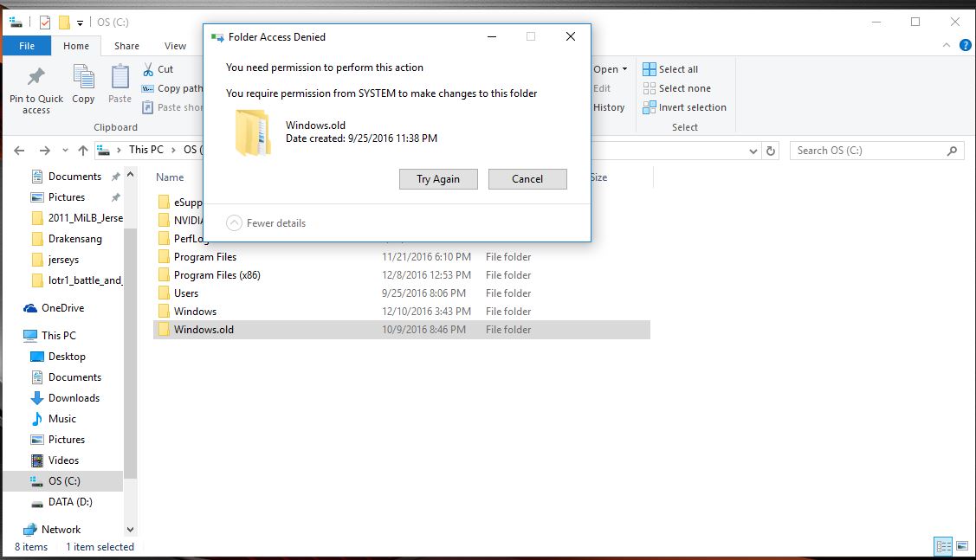Click Try Again in the Access Denied dialog
Image resolution: width=976 pixels, height=560 pixels.
438,179
